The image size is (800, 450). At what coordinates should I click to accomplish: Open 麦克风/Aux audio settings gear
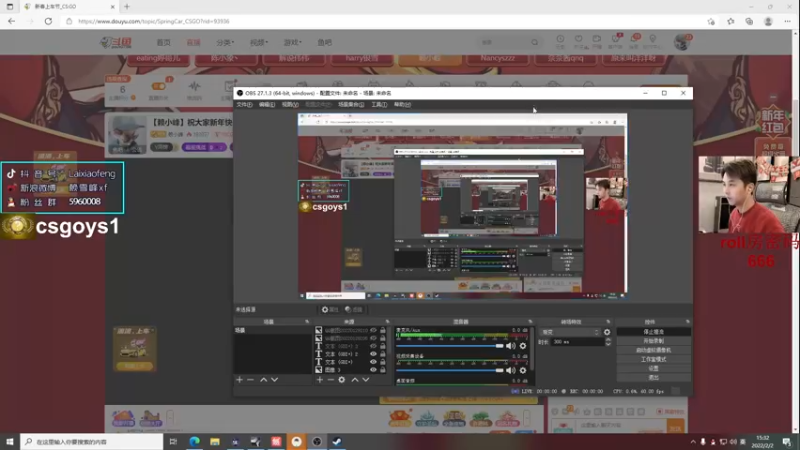522,346
